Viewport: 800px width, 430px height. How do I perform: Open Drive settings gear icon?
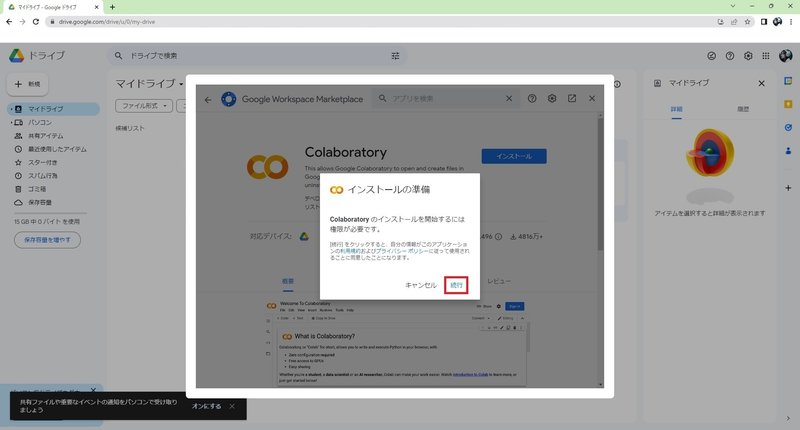[x=748, y=56]
